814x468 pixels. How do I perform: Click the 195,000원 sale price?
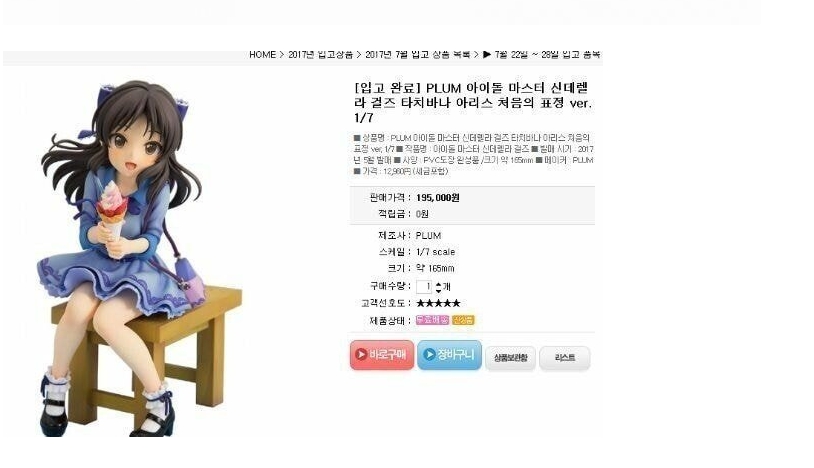438,198
